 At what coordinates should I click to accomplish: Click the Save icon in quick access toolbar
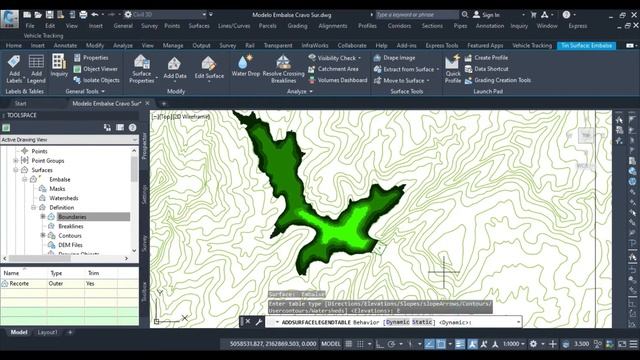[x=49, y=15]
